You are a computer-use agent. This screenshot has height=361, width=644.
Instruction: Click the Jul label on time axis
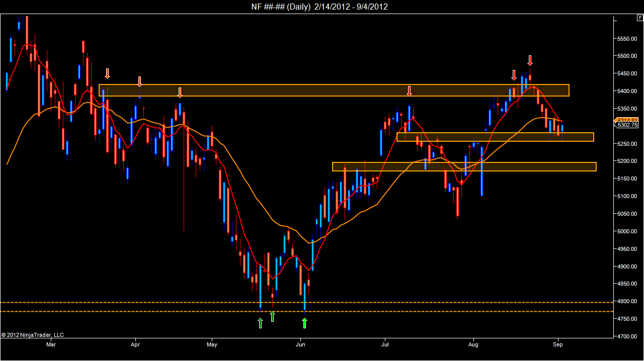click(x=385, y=345)
